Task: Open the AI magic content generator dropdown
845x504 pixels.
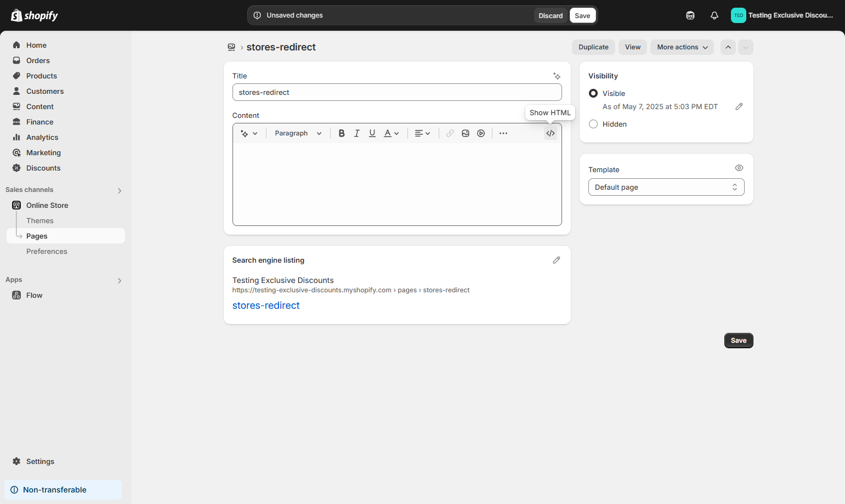Action: pyautogui.click(x=249, y=133)
